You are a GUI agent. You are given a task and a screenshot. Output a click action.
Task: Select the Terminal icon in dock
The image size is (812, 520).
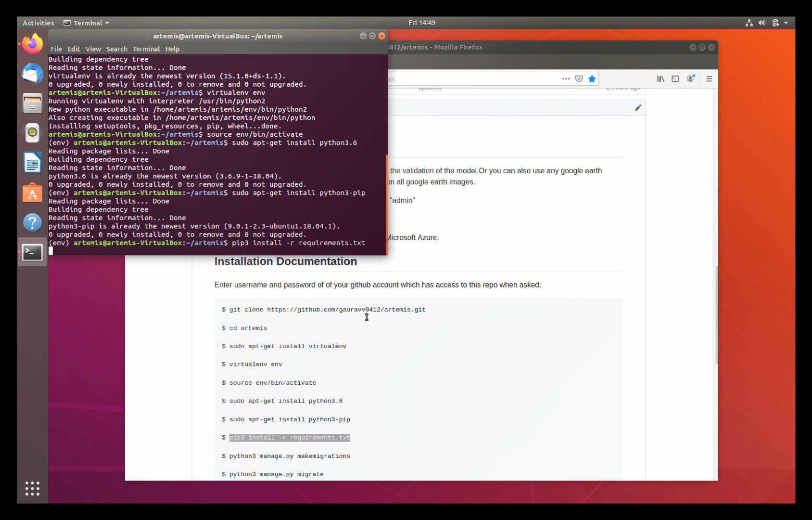coord(32,252)
